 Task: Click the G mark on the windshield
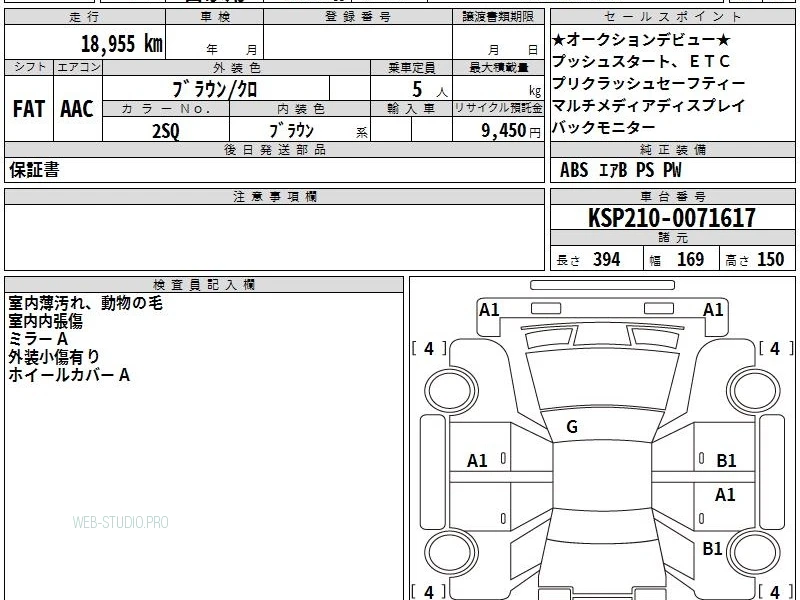click(572, 427)
